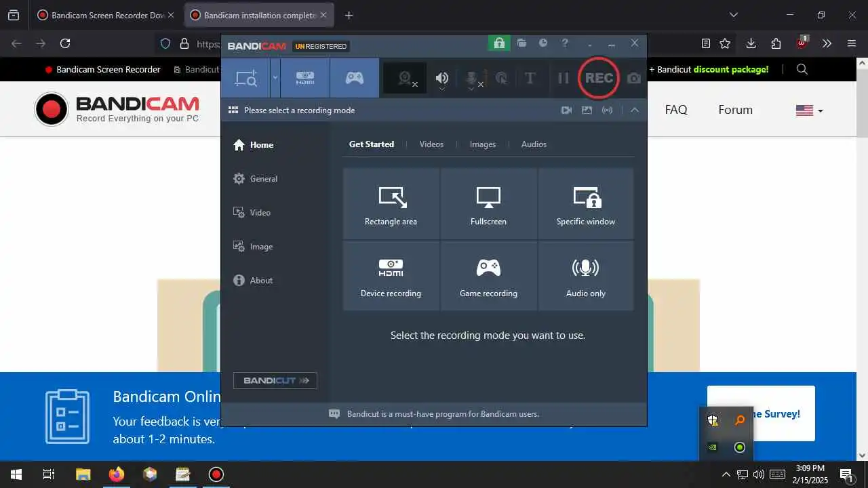The height and width of the screenshot is (488, 868).
Task: Reload the page in Firefox
Action: coord(65,43)
